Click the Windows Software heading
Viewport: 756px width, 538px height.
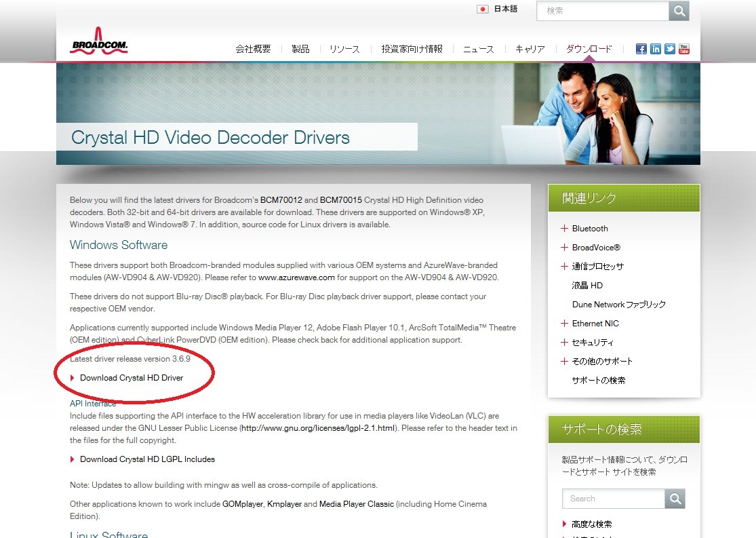(x=119, y=245)
